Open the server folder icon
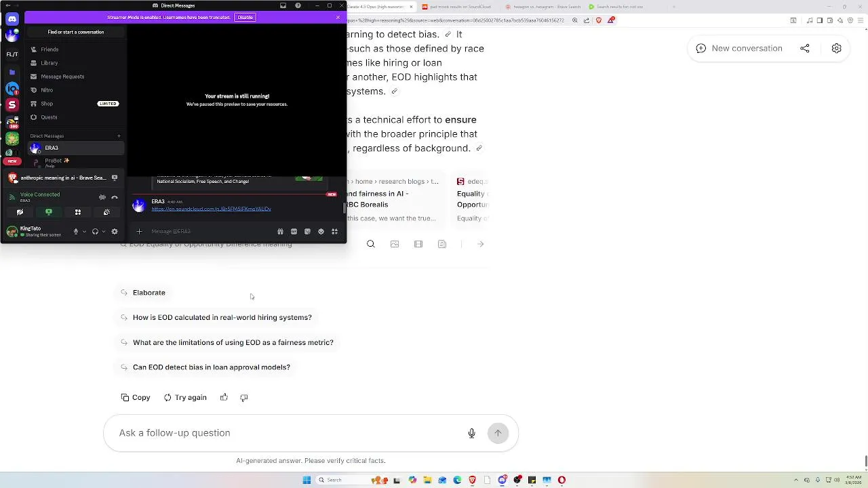This screenshot has height=488, width=868. click(x=12, y=72)
